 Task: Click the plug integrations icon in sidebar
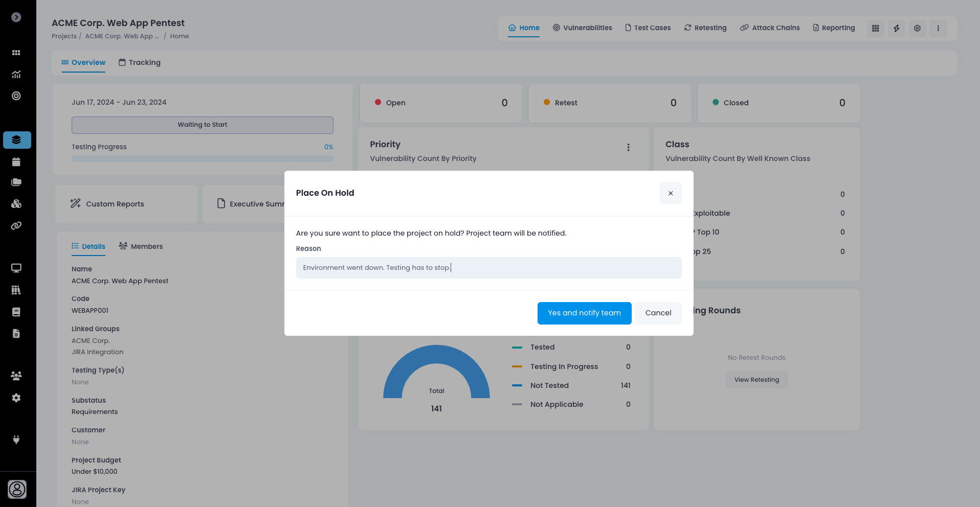point(16,440)
